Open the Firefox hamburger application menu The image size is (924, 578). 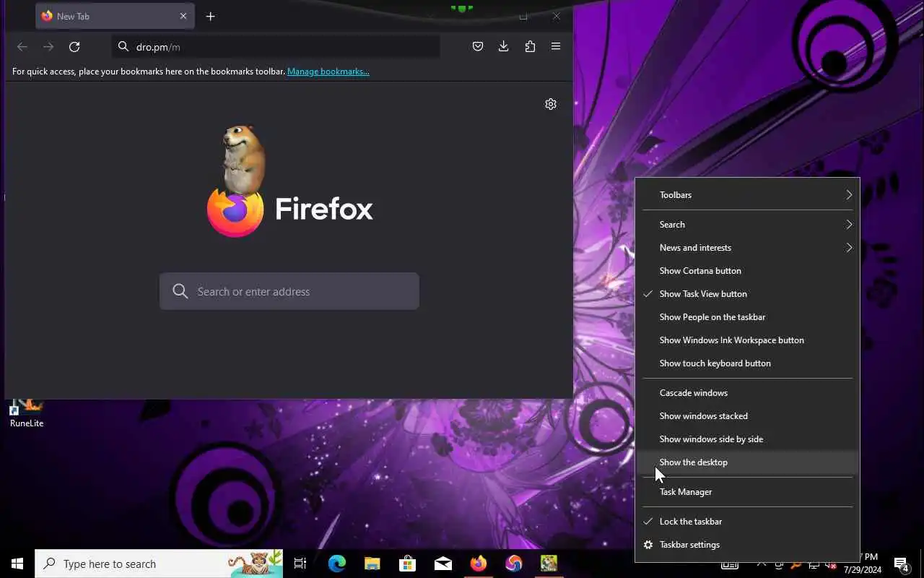556,46
